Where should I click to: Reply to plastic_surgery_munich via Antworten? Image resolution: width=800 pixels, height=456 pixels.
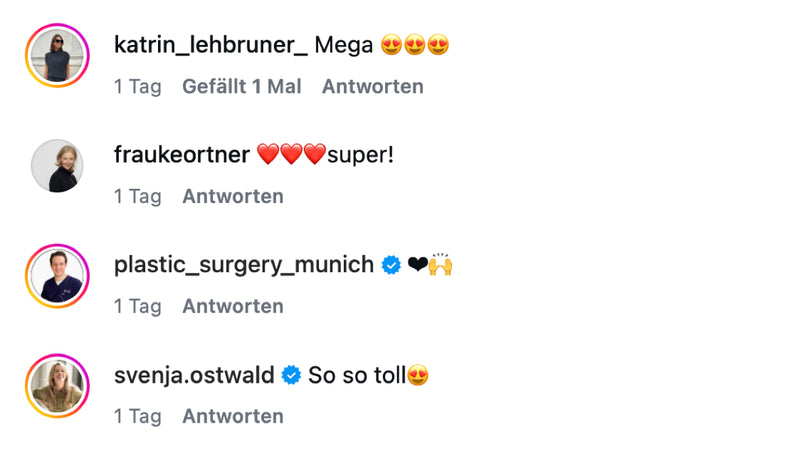(x=233, y=307)
